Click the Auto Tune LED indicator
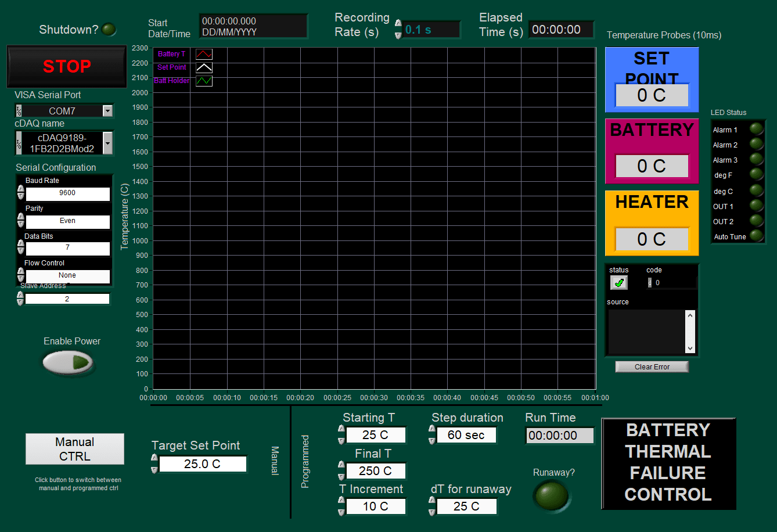Screen dimensions: 777x532 click(756, 236)
